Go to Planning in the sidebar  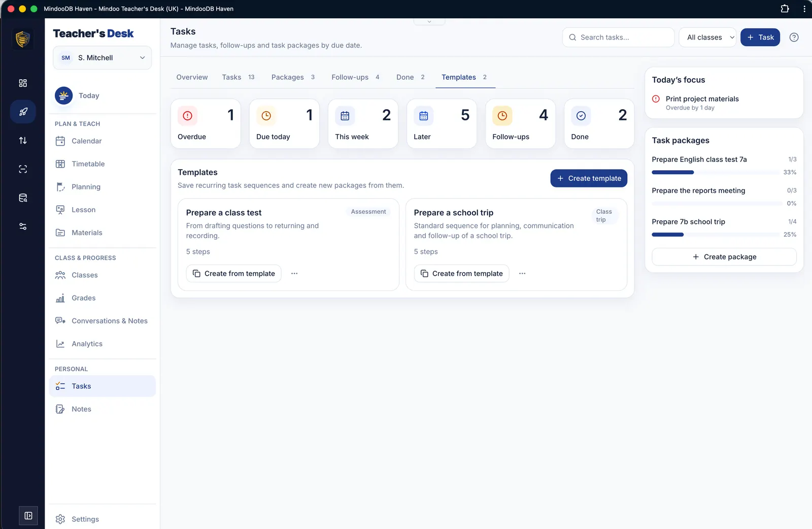pyautogui.click(x=103, y=187)
